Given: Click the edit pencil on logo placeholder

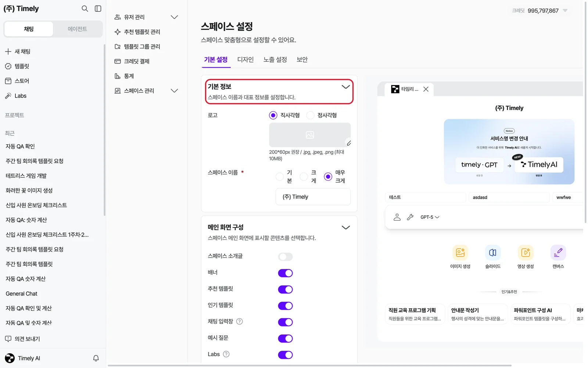Looking at the screenshot, I should 349,143.
